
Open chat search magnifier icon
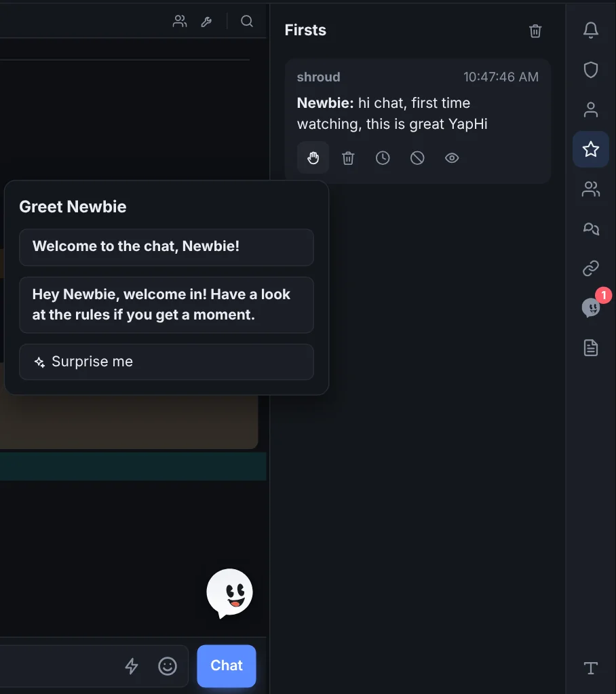pos(247,21)
